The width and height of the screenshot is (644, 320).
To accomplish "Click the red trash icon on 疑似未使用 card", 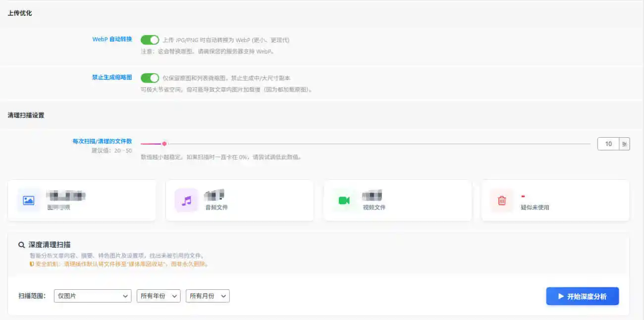I will click(x=502, y=200).
